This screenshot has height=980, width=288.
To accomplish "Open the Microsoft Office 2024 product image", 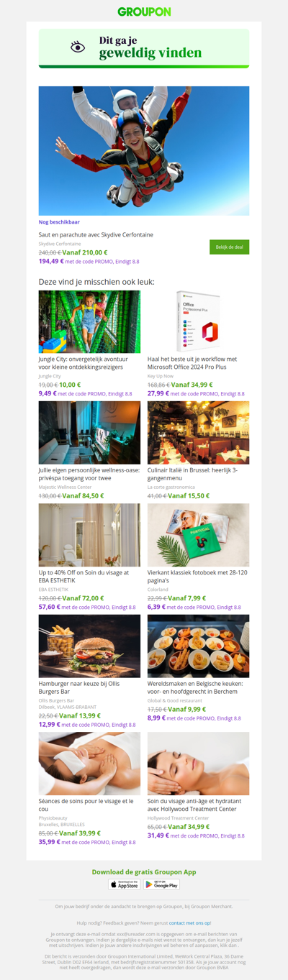I will pyautogui.click(x=199, y=321).
